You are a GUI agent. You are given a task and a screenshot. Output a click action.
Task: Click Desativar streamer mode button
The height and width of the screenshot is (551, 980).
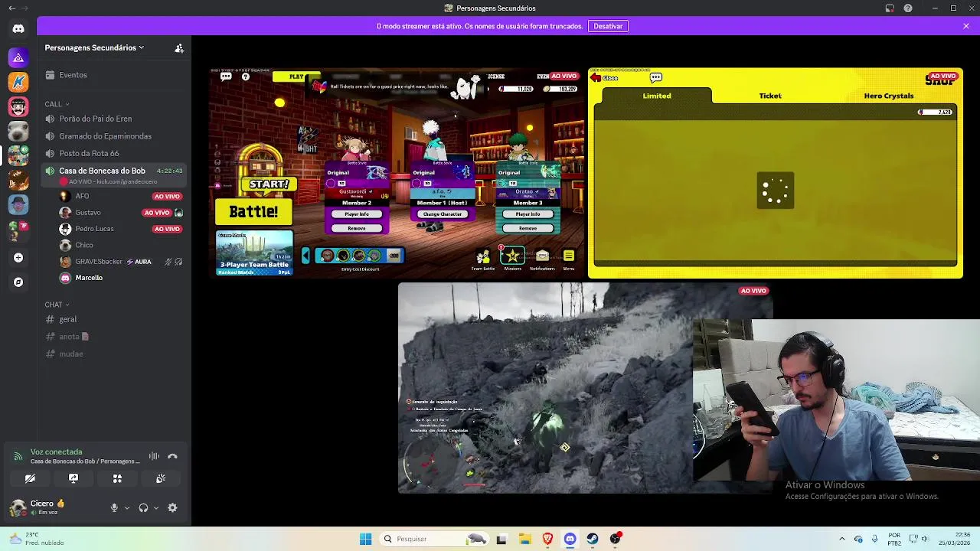608,26
